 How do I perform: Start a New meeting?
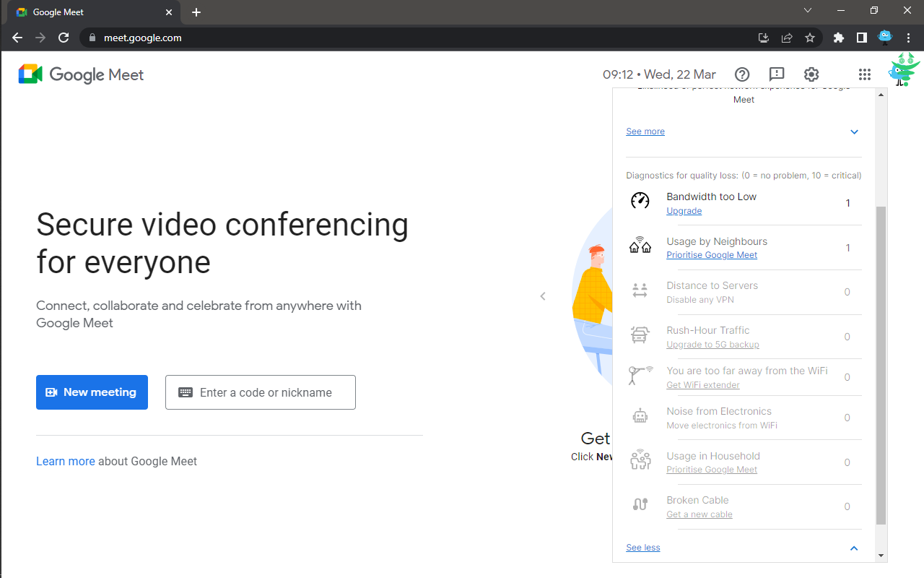click(92, 392)
